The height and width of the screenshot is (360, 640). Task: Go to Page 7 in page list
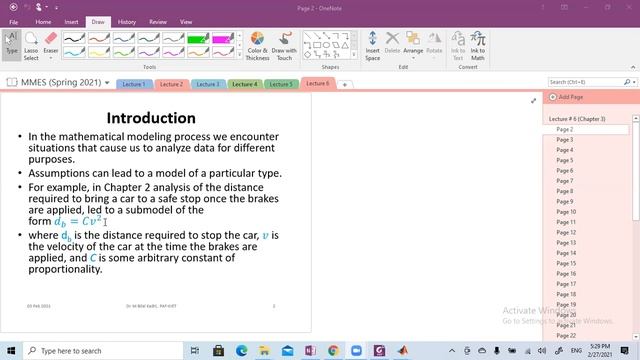(x=565, y=181)
